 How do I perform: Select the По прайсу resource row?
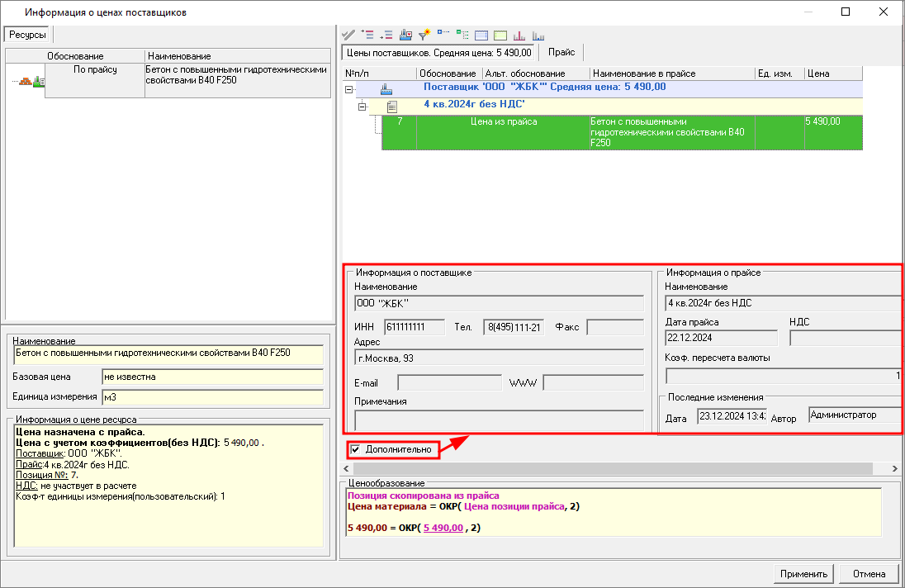point(187,80)
